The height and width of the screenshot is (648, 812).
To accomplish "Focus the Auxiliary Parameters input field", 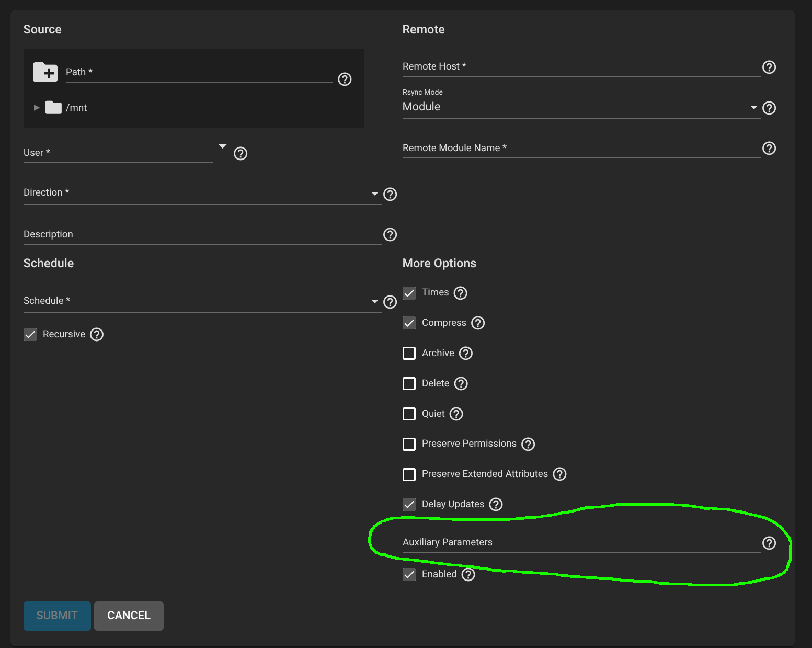I will click(x=581, y=543).
